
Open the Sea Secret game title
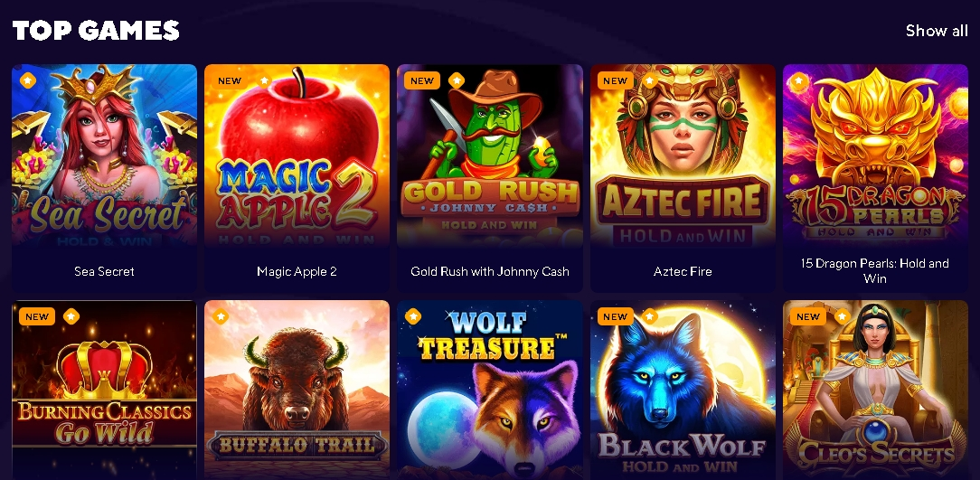click(104, 271)
